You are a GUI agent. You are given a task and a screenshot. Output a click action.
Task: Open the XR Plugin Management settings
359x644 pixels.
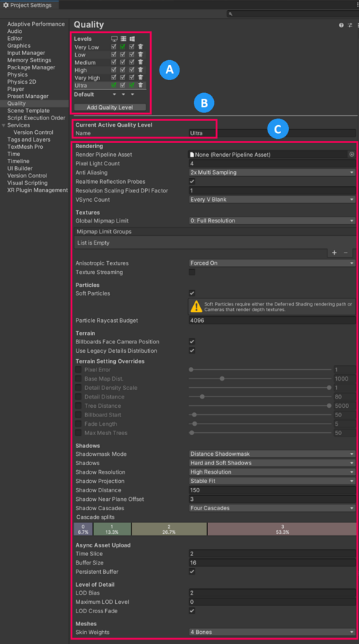(x=37, y=190)
